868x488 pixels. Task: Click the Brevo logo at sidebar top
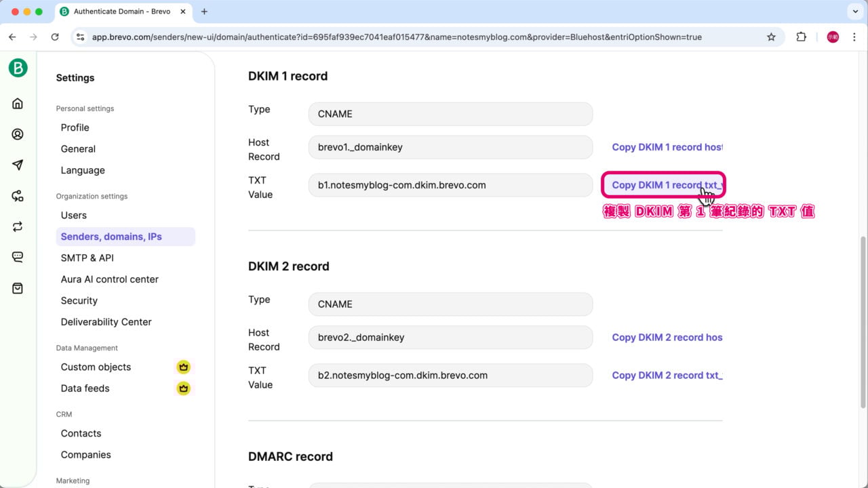coord(18,68)
